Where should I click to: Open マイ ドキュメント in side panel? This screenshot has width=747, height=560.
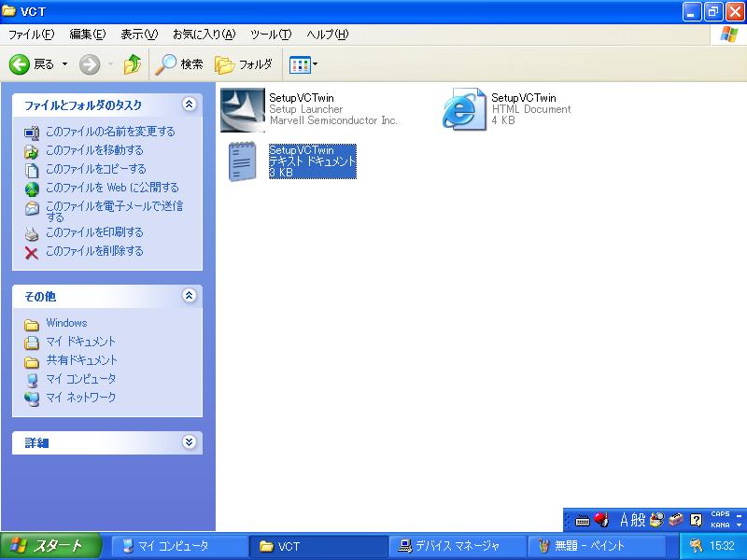click(80, 342)
